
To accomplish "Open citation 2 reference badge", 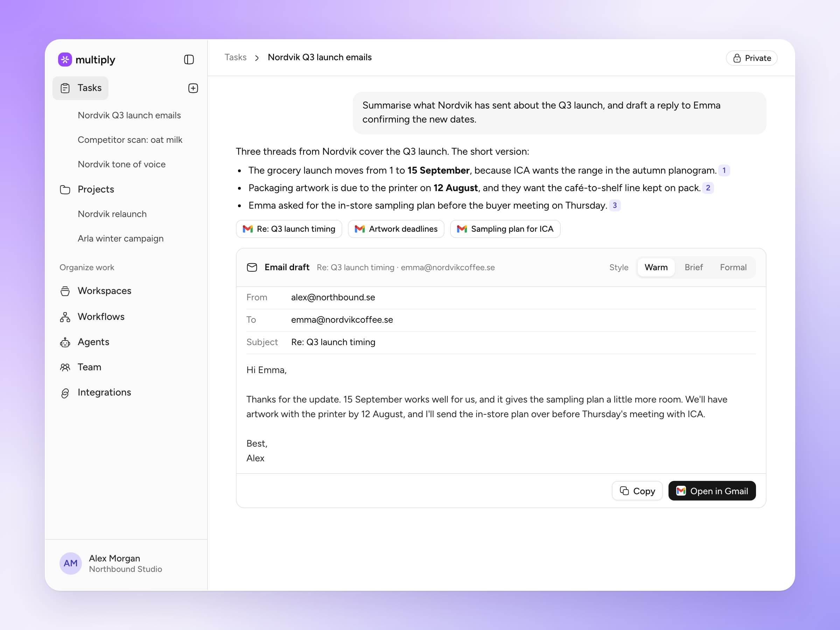I will (708, 188).
